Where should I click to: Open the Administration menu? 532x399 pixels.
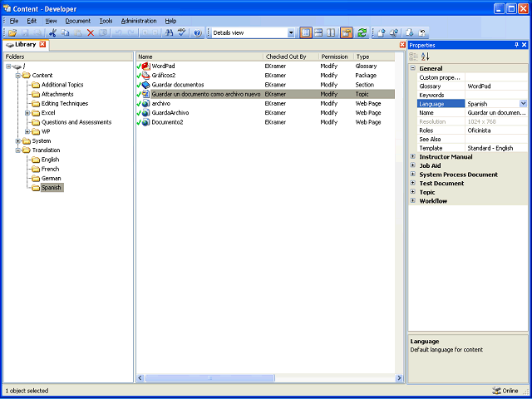pyautogui.click(x=139, y=21)
